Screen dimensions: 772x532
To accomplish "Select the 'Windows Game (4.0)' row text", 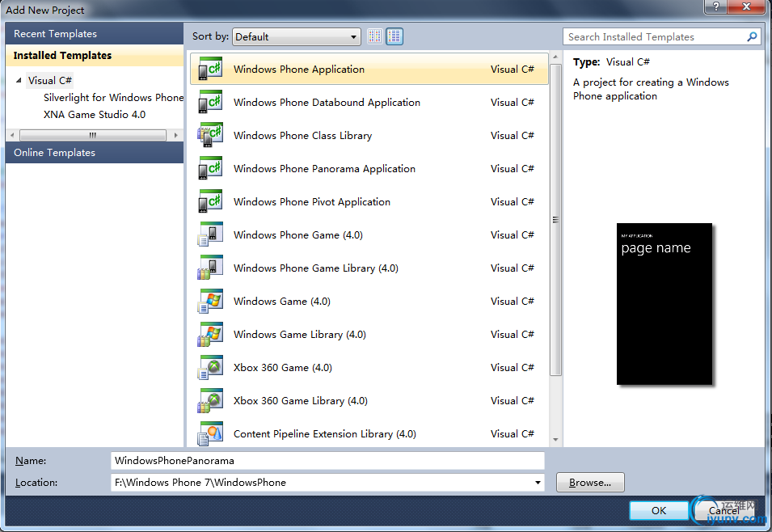I will [x=281, y=301].
